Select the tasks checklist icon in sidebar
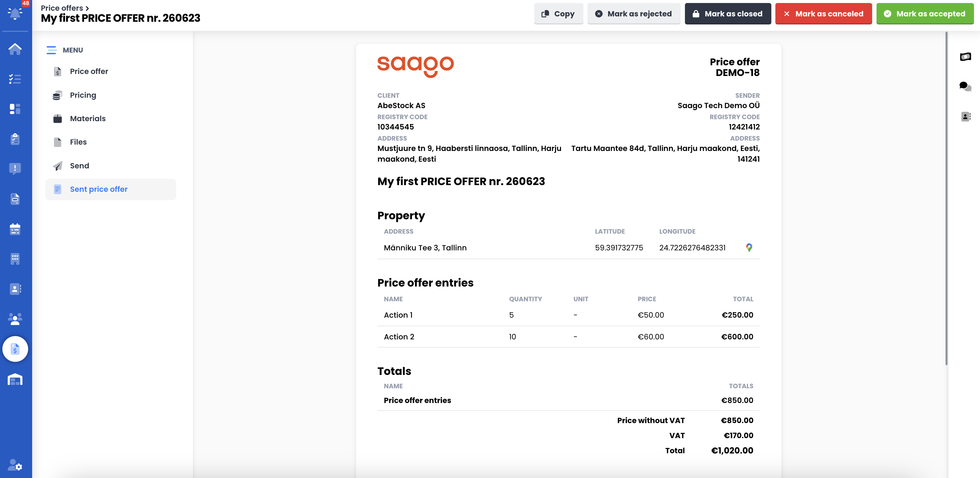The width and height of the screenshot is (980, 478). 15,79
